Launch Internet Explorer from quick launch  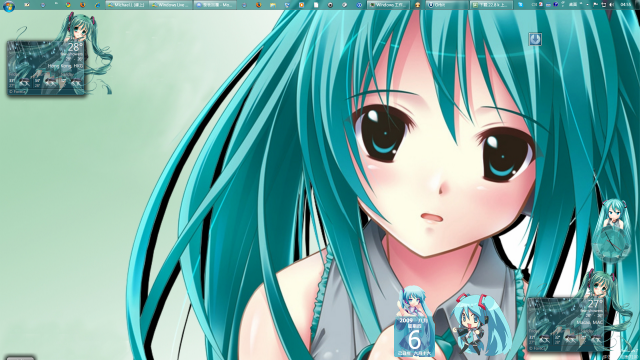pos(98,5)
